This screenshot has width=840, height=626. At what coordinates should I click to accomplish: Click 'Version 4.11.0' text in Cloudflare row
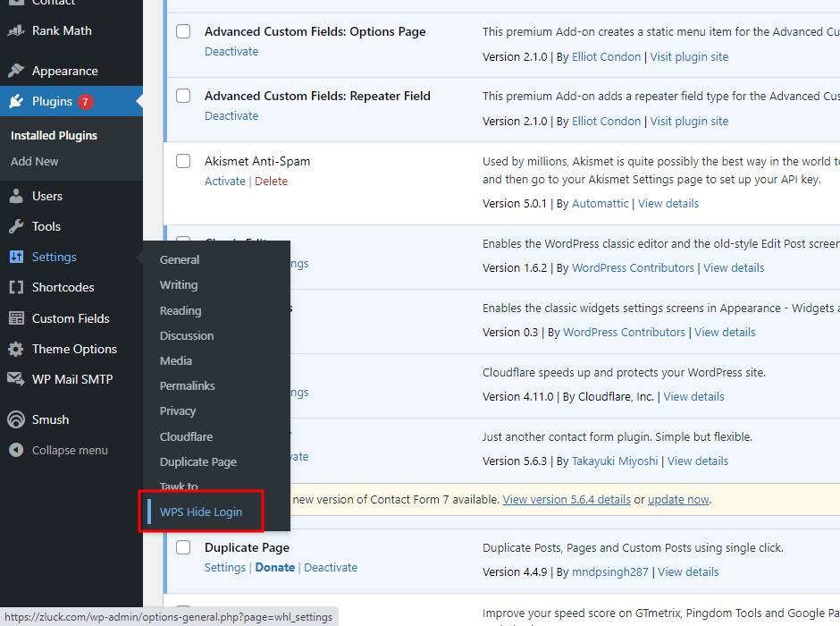pyautogui.click(x=518, y=396)
